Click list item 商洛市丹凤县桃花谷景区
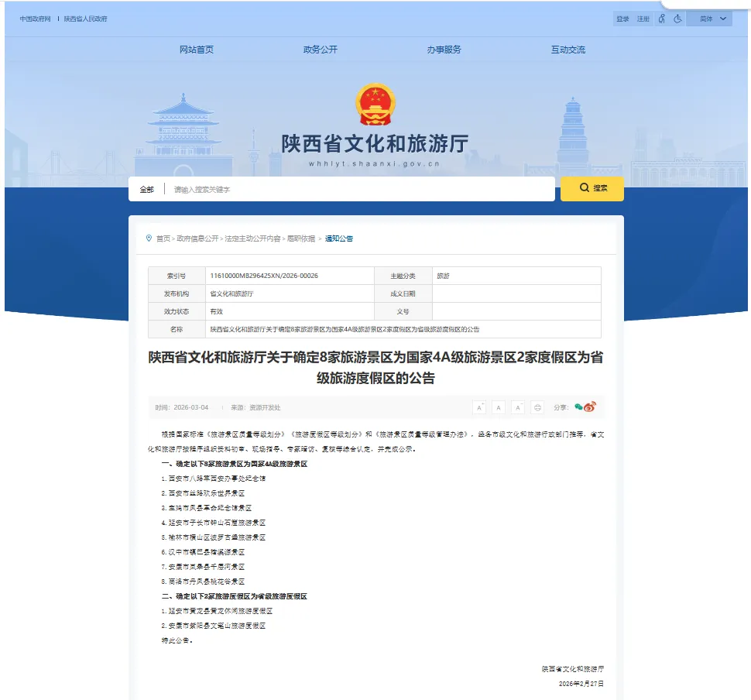The height and width of the screenshot is (700, 751). pos(203,582)
